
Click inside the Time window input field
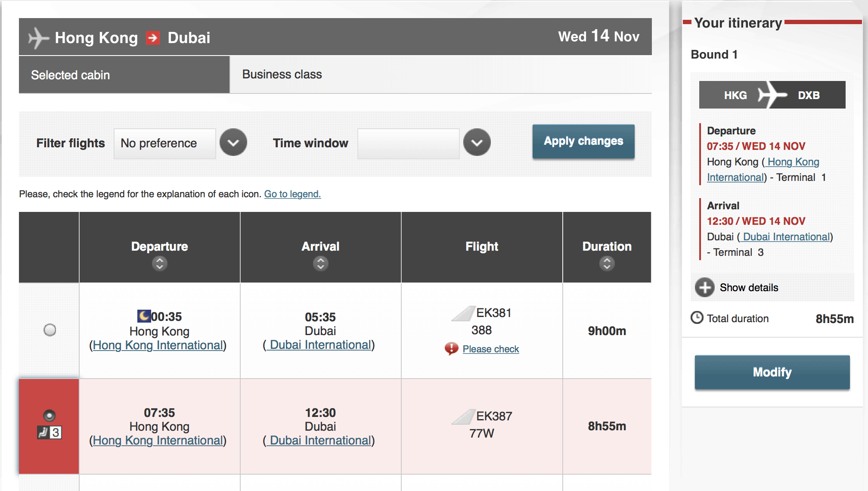[408, 143]
